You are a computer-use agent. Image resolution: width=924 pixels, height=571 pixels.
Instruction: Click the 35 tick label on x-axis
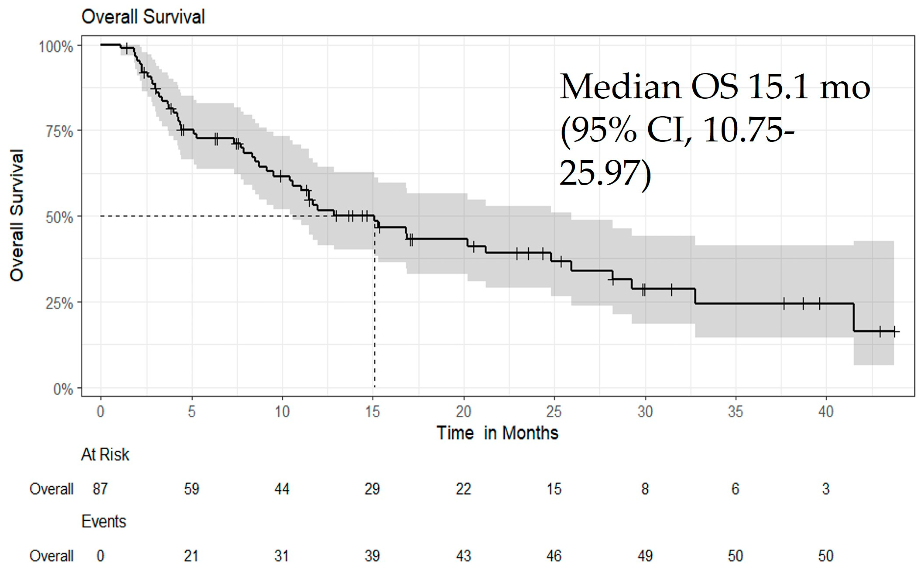pyautogui.click(x=735, y=412)
